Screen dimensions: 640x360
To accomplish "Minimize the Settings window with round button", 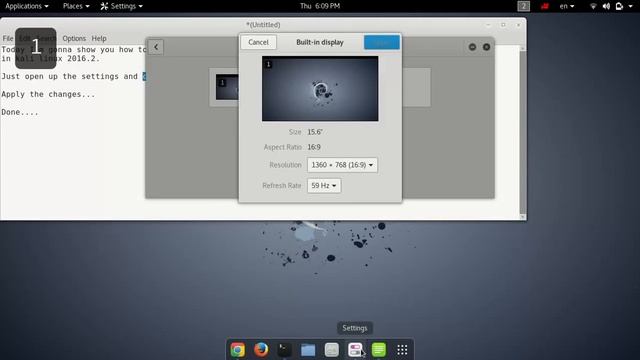I will 473,47.
